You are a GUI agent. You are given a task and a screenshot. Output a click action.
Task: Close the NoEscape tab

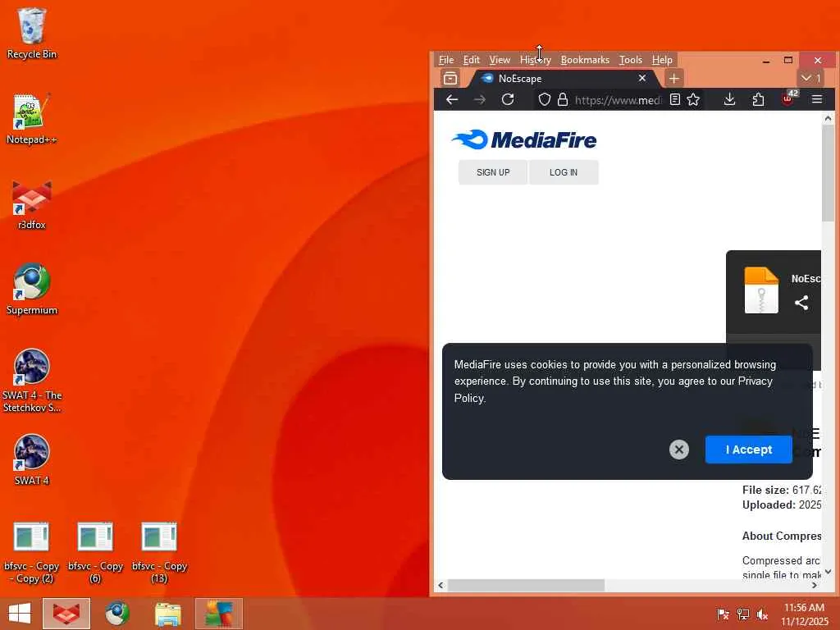(x=642, y=78)
